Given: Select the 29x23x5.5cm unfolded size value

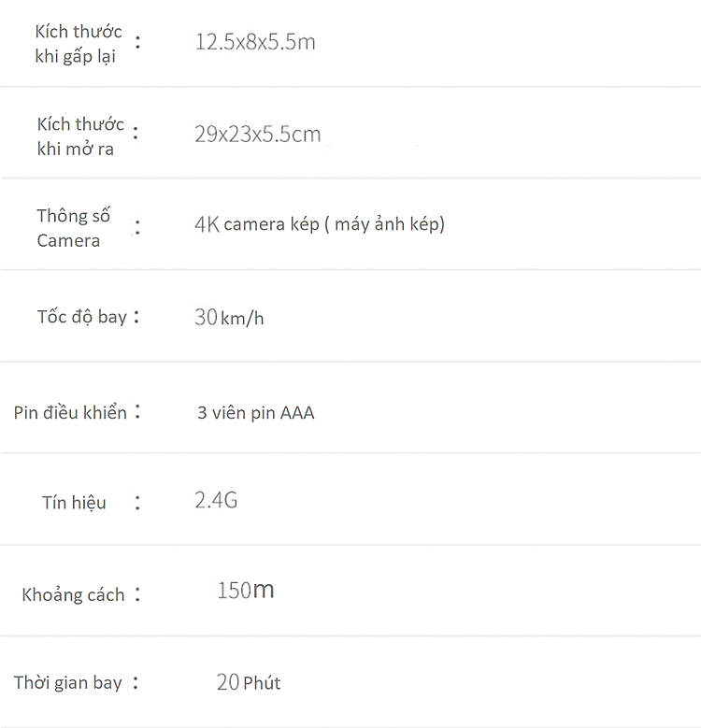Looking at the screenshot, I should point(258,135).
